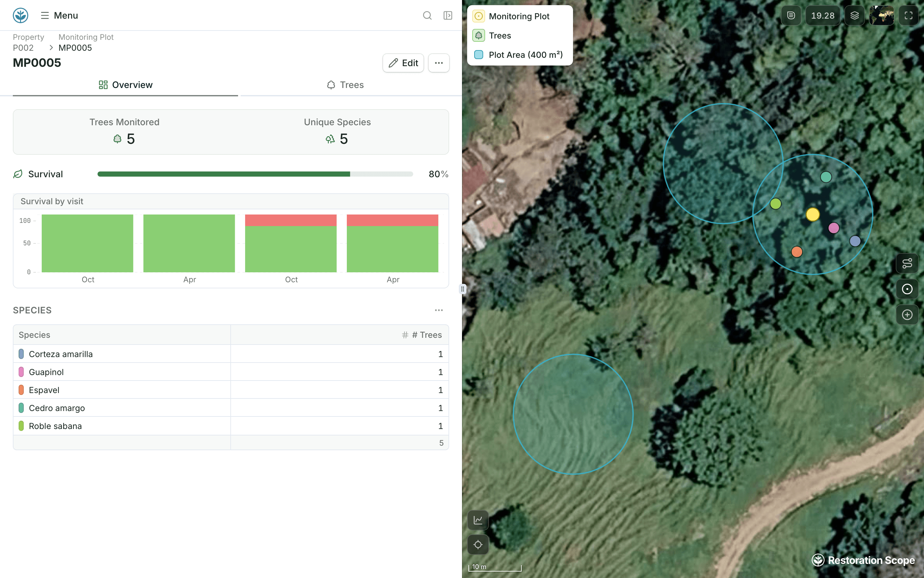The width and height of the screenshot is (924, 578).
Task: Click the blue Corteza amarilla color swatch
Action: point(21,354)
